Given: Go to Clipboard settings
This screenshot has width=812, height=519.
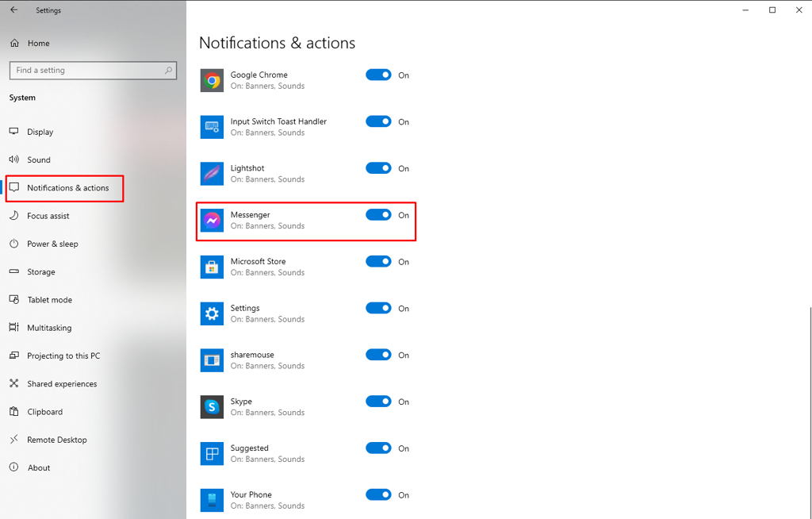Looking at the screenshot, I should [94, 412].
